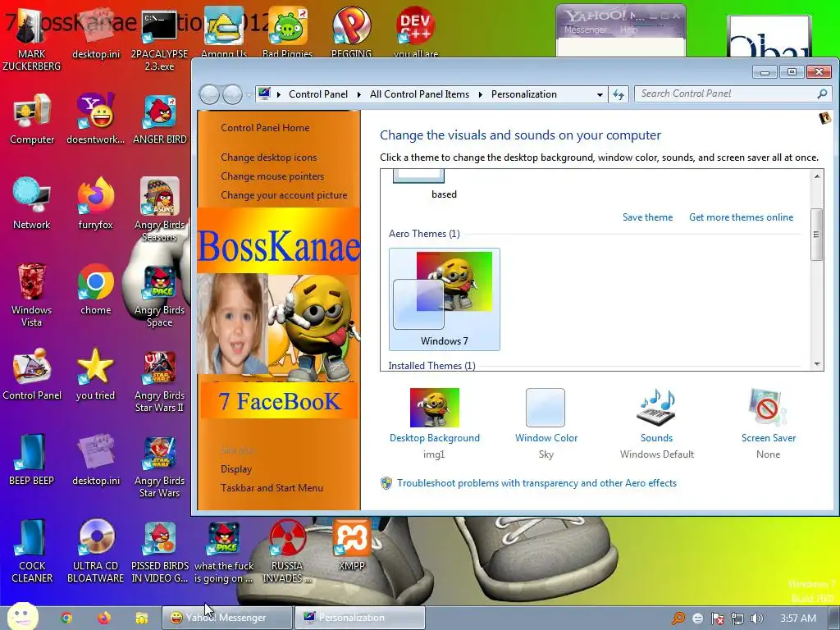
Task: Open Change your account picture link
Action: pyautogui.click(x=284, y=195)
